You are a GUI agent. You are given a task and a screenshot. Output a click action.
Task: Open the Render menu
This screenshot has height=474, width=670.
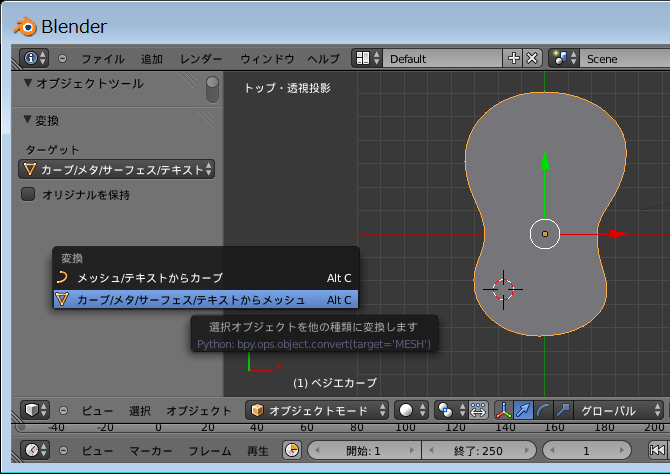click(x=201, y=59)
